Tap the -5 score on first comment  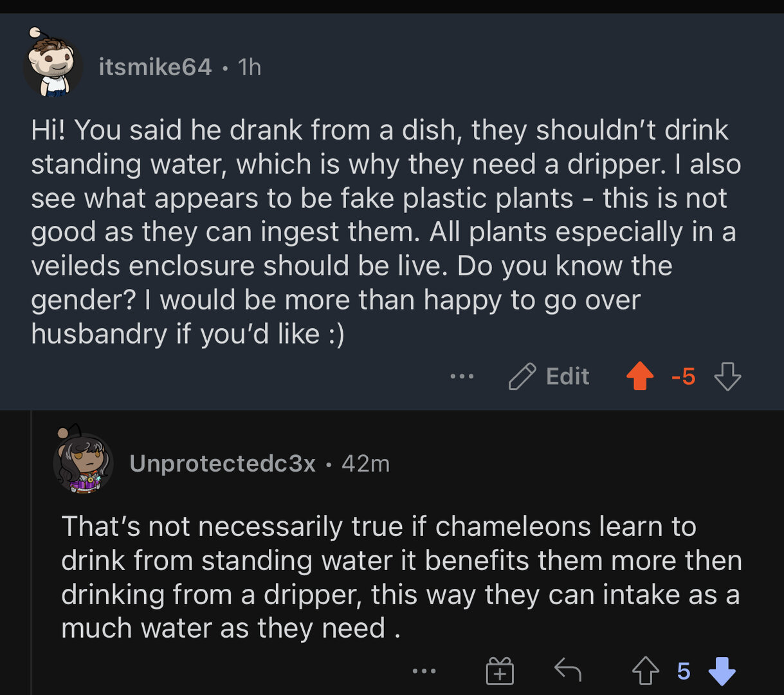(683, 376)
